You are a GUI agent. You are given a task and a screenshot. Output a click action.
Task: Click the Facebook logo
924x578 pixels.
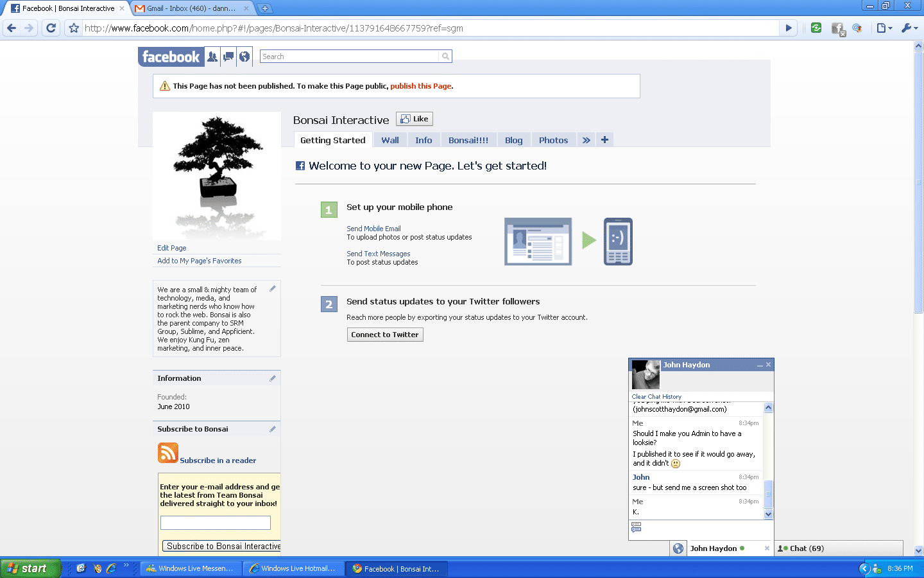tap(171, 57)
